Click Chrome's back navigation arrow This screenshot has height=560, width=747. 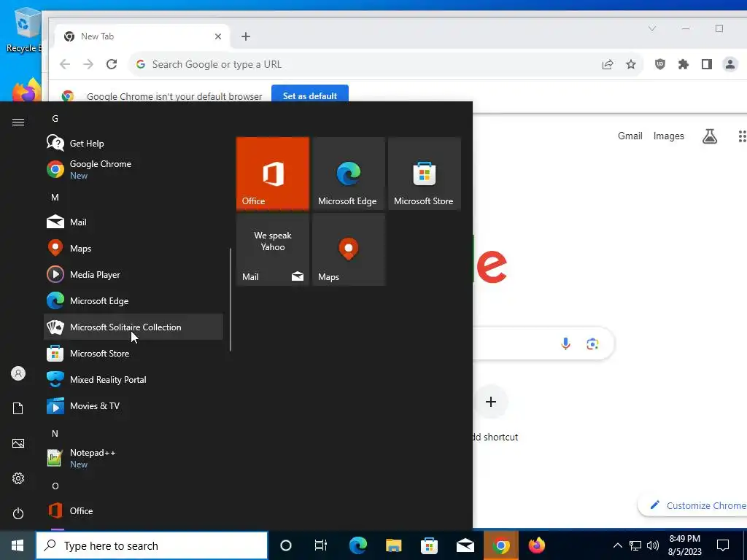65,64
